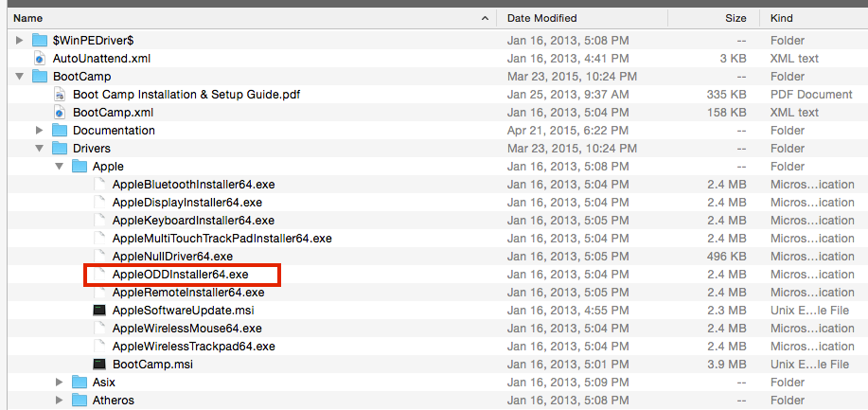Click the BootCamp.xml file icon

pyautogui.click(x=60, y=112)
